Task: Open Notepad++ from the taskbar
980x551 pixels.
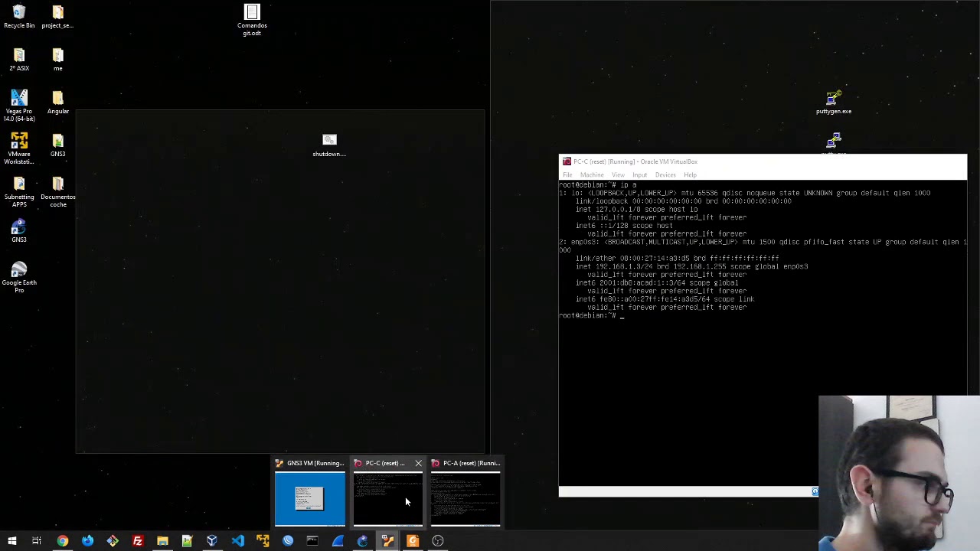Action: coord(187,541)
